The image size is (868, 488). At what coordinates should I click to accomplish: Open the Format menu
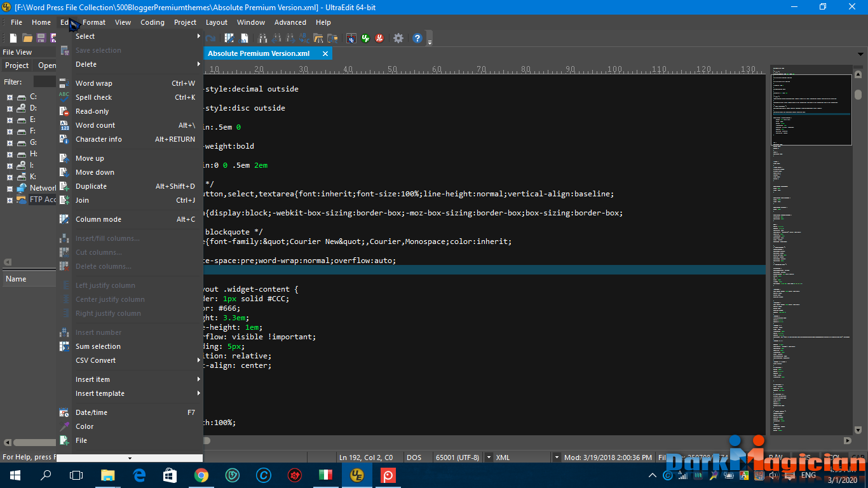94,22
